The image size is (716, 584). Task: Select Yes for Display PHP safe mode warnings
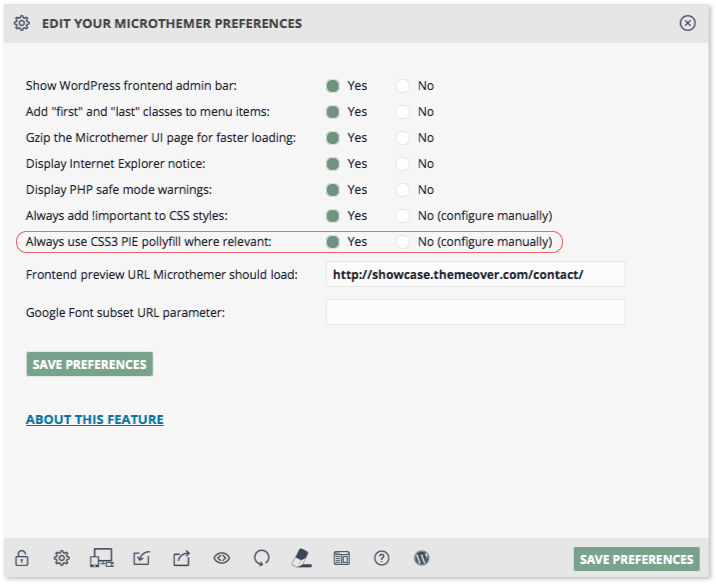tap(333, 190)
